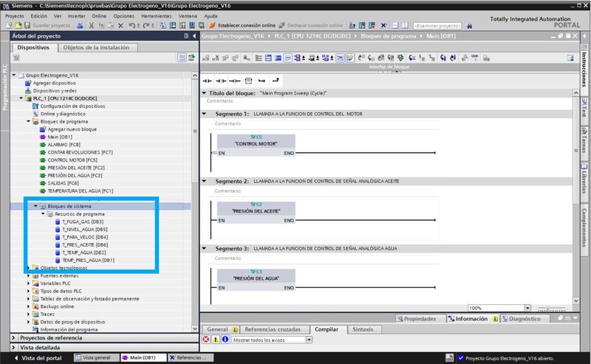The height and width of the screenshot is (364, 591).
Task: Open the Propiedades tab
Action: tap(420, 319)
